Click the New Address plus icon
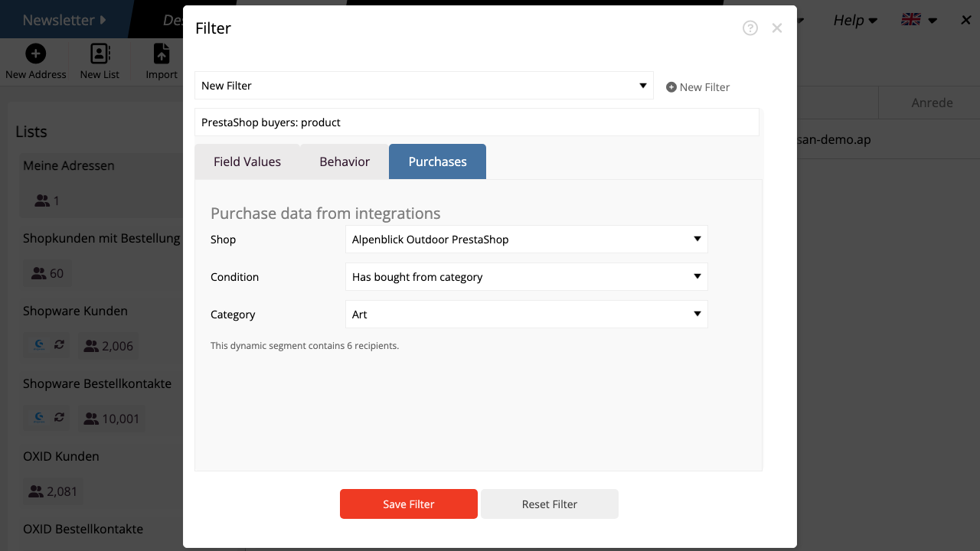 click(x=35, y=53)
